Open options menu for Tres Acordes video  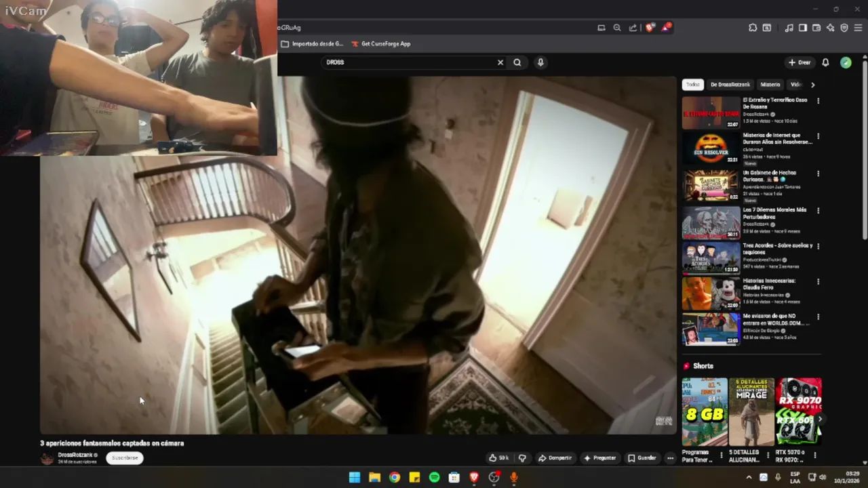[x=818, y=245]
